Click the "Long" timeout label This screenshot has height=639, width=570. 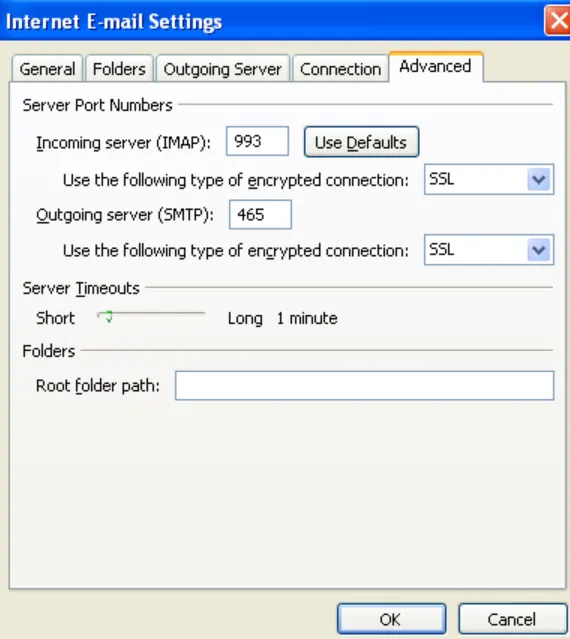click(245, 319)
